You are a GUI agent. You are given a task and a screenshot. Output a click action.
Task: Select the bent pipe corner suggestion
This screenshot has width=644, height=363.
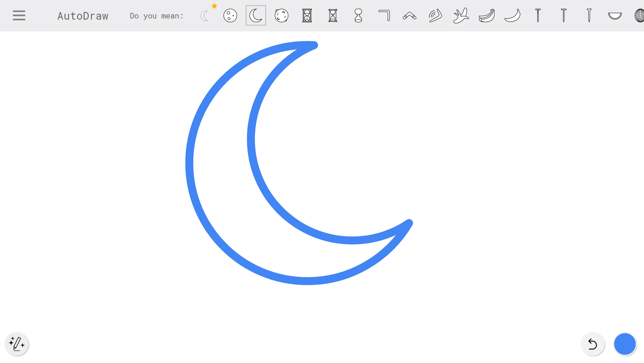click(x=384, y=16)
